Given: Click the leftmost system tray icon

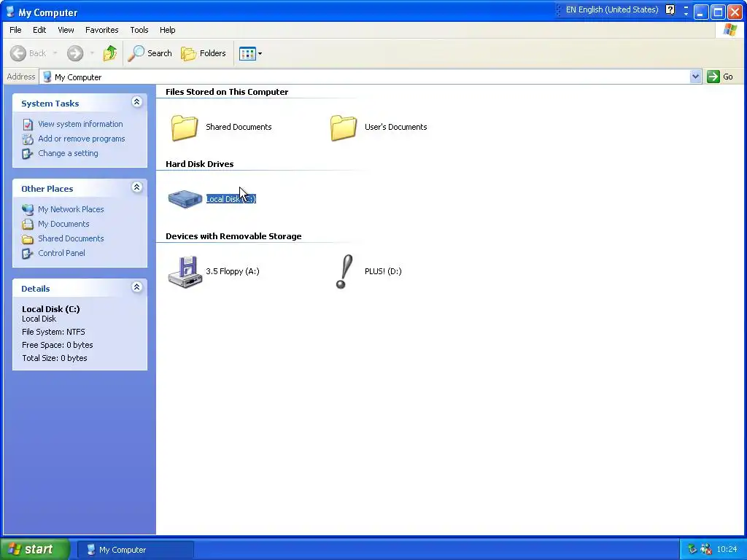Looking at the screenshot, I should click(692, 550).
